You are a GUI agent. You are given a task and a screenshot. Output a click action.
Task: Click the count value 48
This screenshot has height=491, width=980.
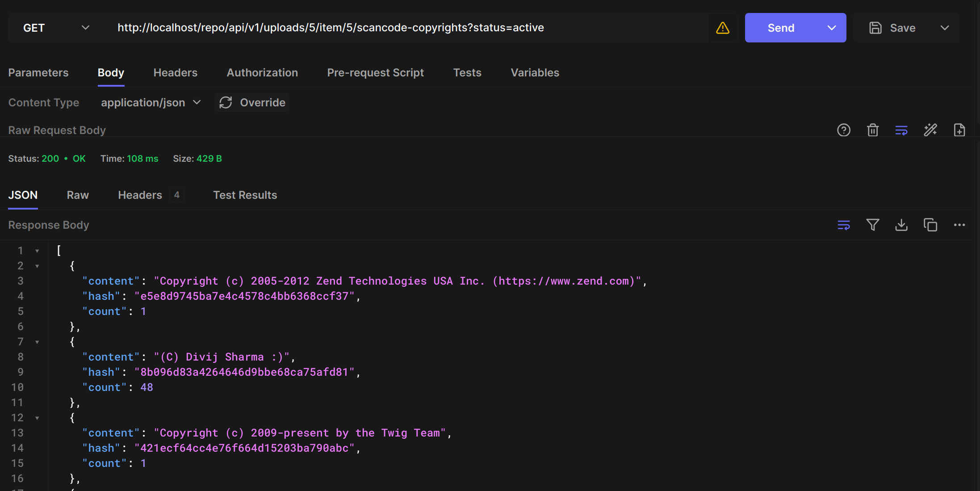tap(147, 387)
